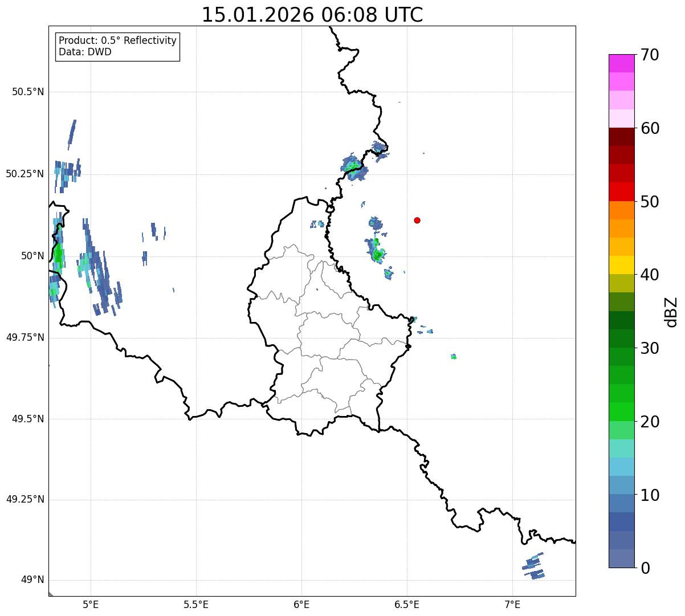
Task: Click the 50.5°N latitude label
Action: pos(28,92)
